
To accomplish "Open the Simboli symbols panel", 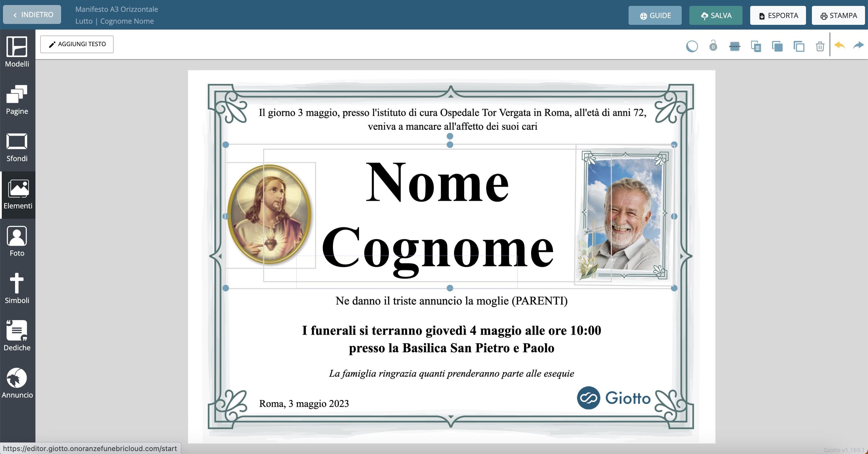I will coord(17,288).
